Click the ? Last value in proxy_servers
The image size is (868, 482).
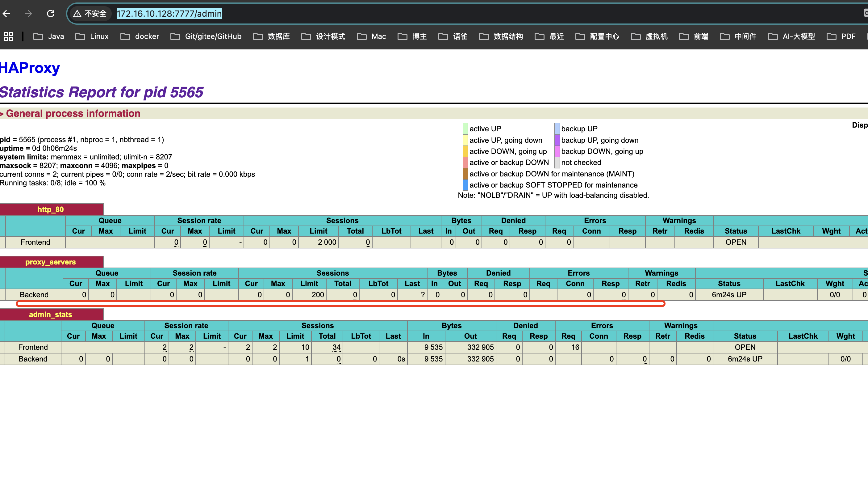423,295
